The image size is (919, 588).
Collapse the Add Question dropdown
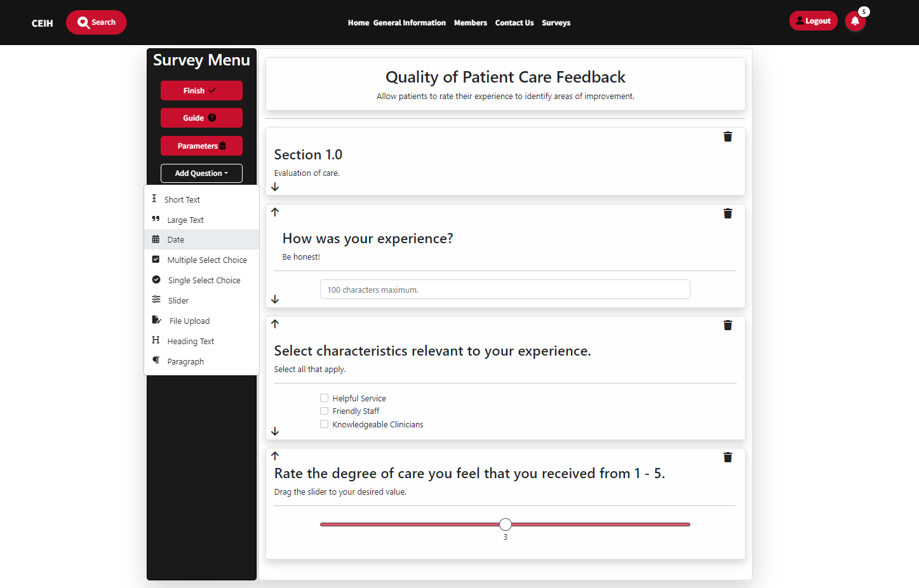click(201, 173)
